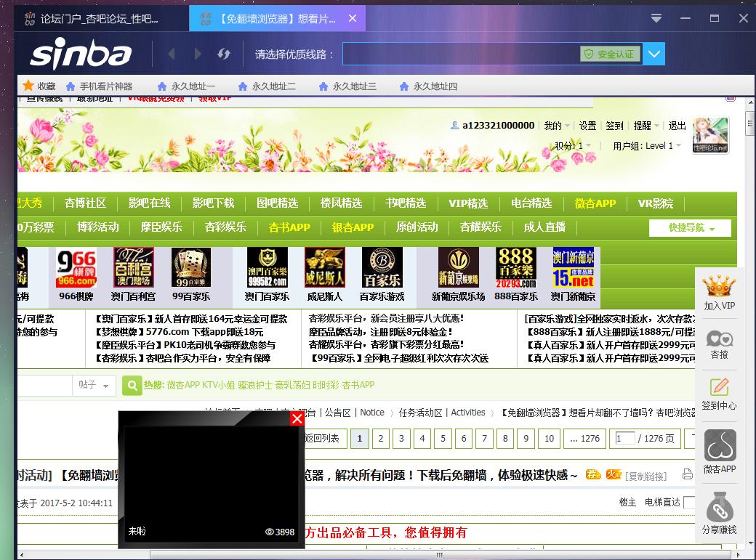The height and width of the screenshot is (560, 756).
Task: Open the 永久地址二 bookmark
Action: [267, 86]
